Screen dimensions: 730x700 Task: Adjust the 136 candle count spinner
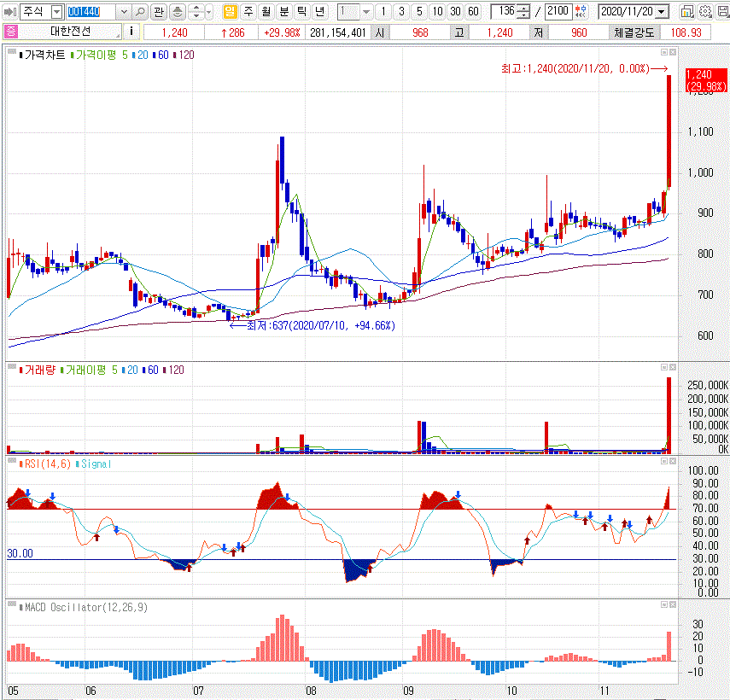[523, 12]
